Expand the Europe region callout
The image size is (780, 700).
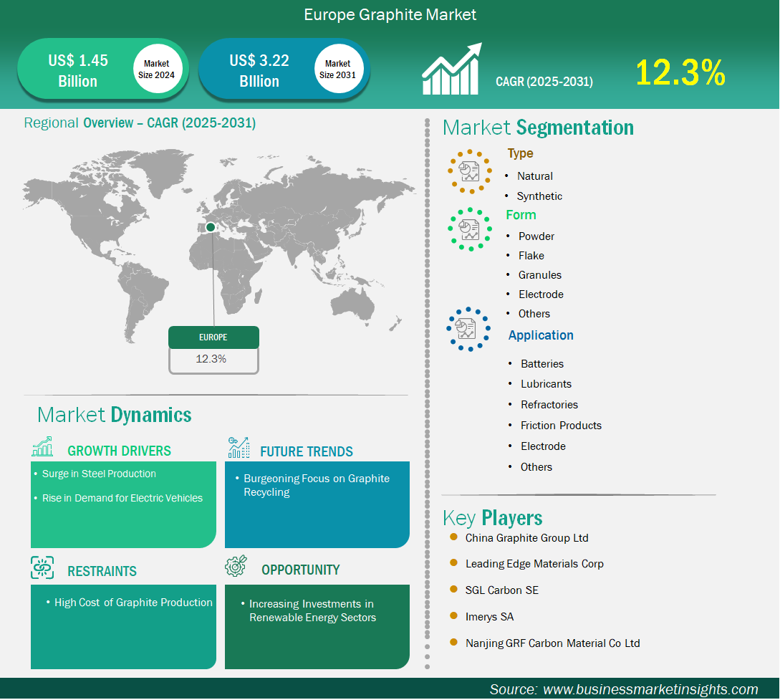pyautogui.click(x=213, y=337)
